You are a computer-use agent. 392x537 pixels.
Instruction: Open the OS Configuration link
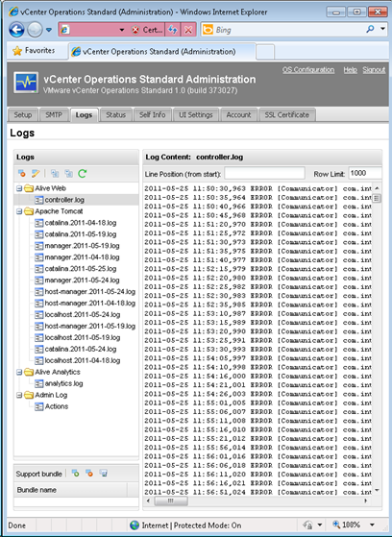[308, 70]
